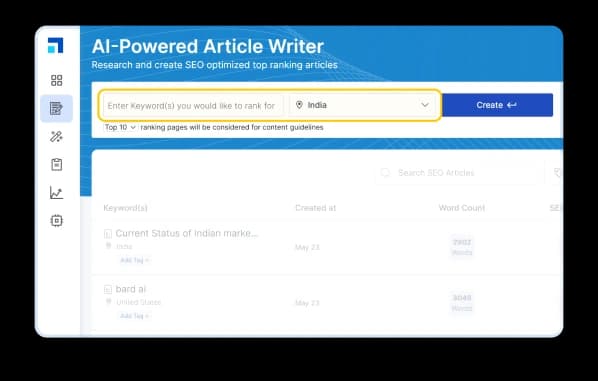The image size is (598, 381).
Task: Click May 23 date in bard ai row
Action: pos(307,303)
